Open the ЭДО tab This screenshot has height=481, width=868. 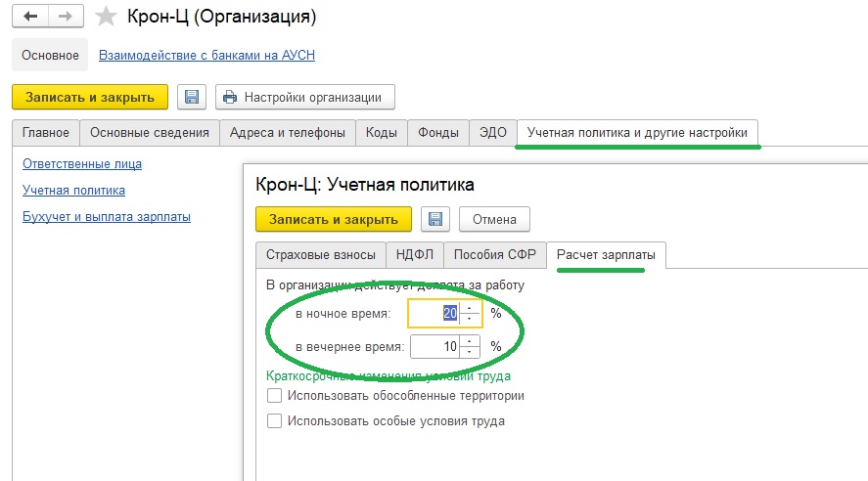tap(492, 133)
